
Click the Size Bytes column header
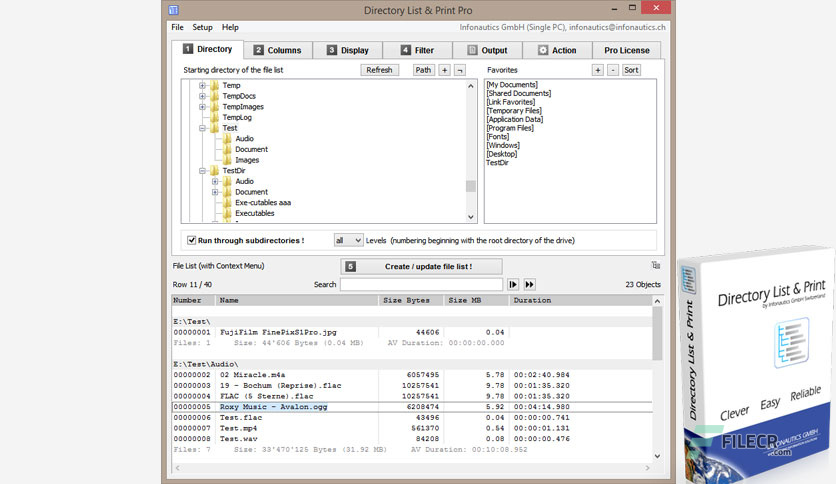coord(411,301)
